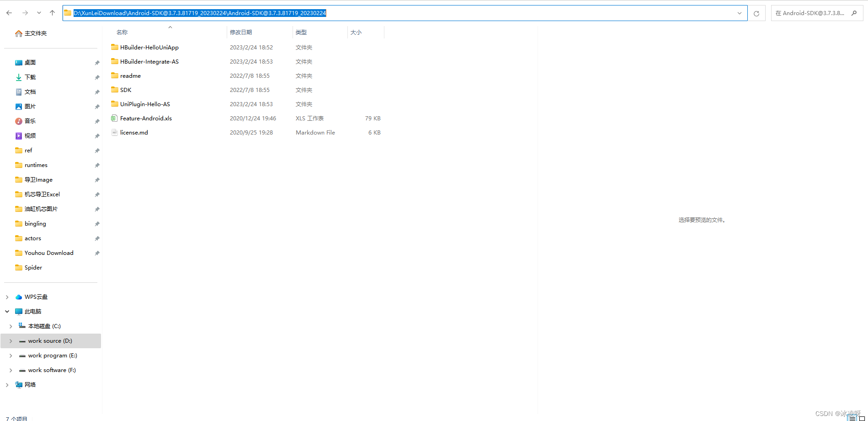The width and height of the screenshot is (868, 421).
Task: Select the license.md file icon
Action: pyautogui.click(x=115, y=132)
